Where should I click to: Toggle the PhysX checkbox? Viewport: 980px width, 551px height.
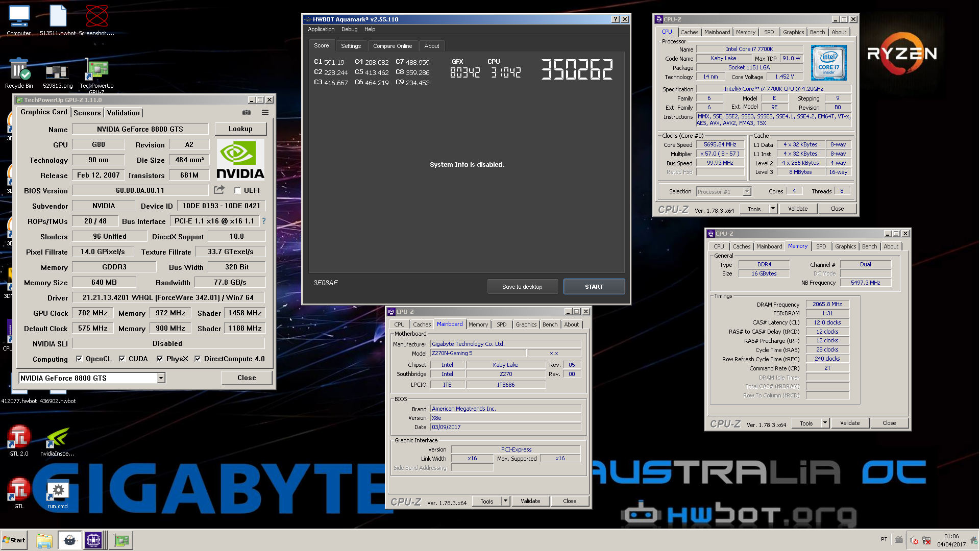coord(160,359)
